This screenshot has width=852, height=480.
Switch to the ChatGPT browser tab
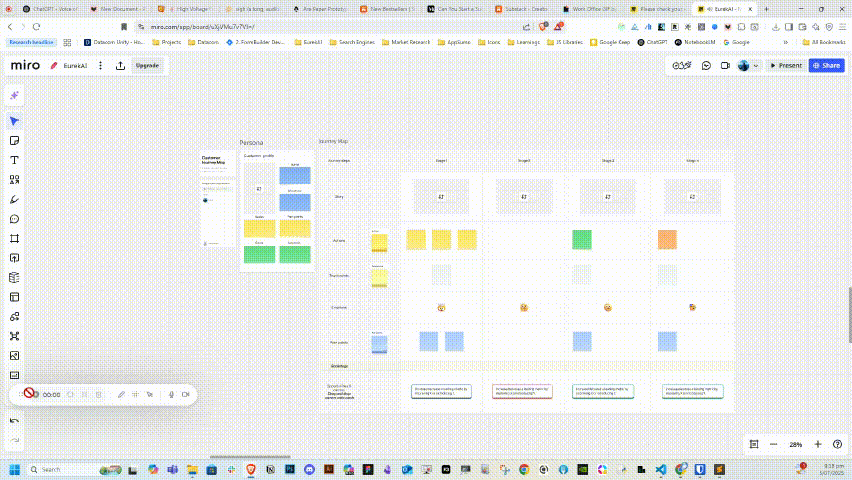coord(40,8)
